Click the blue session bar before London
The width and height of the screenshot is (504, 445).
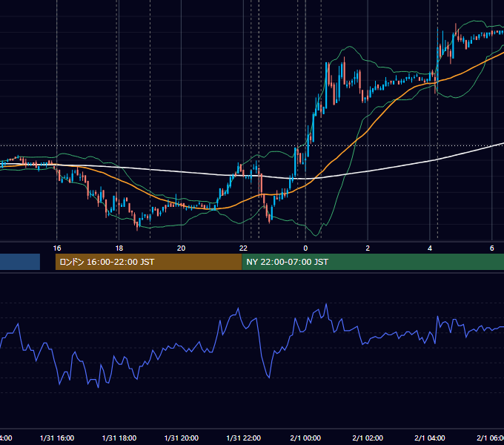tap(20, 262)
